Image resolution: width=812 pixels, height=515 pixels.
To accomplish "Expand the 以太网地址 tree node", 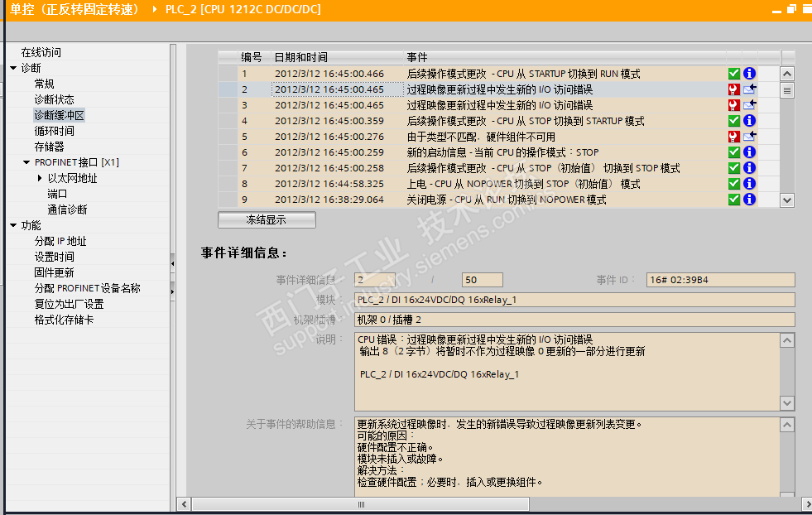I will pyautogui.click(x=40, y=178).
